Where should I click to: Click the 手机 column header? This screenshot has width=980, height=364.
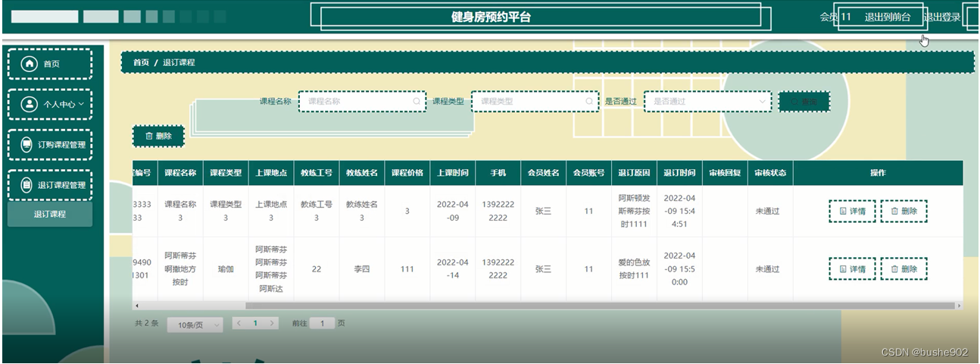[x=498, y=173]
